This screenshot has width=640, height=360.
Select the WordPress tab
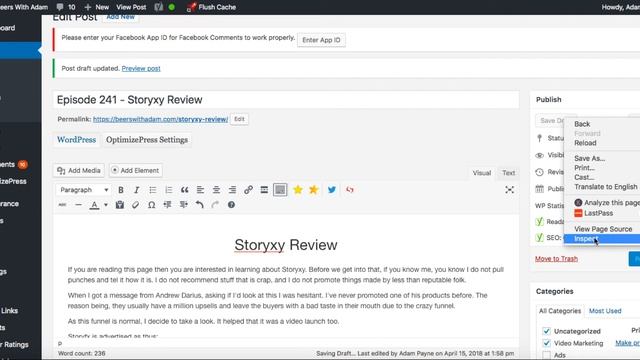click(x=76, y=140)
